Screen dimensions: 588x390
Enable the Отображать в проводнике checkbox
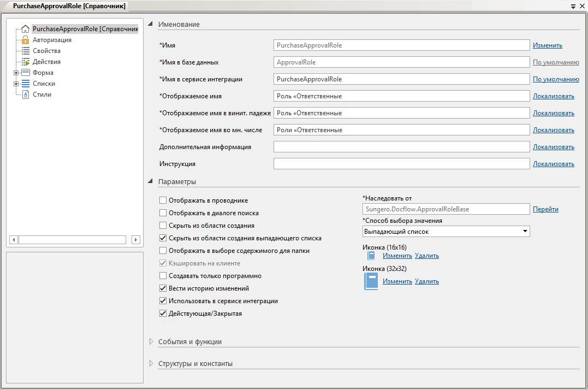click(x=163, y=200)
